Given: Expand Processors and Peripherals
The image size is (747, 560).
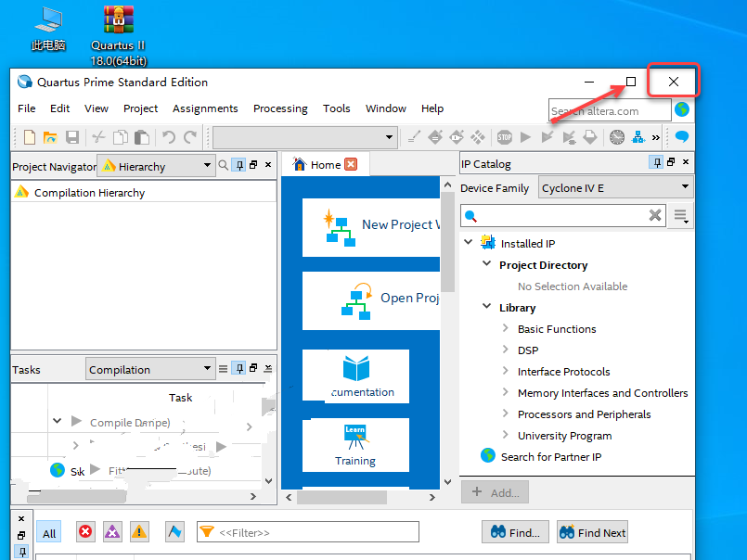Looking at the screenshot, I should 506,413.
